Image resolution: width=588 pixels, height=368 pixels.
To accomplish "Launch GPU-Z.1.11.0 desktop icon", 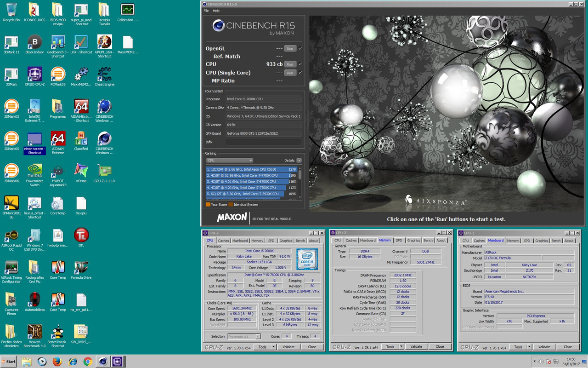I will coord(104,171).
